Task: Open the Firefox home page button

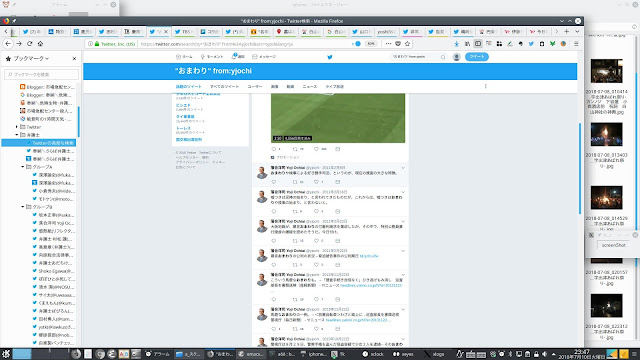Action: tap(40, 44)
